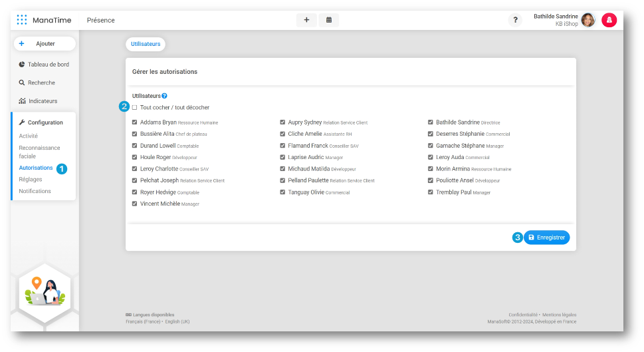
Task: Click the Enregistrer save button
Action: point(546,238)
